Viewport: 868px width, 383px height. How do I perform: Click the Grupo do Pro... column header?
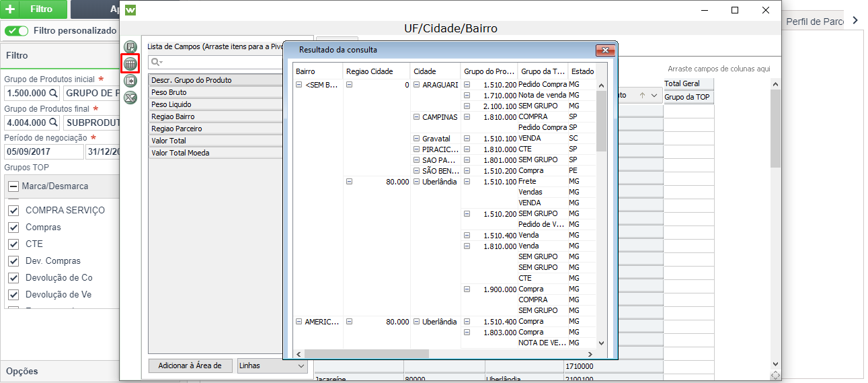(489, 71)
